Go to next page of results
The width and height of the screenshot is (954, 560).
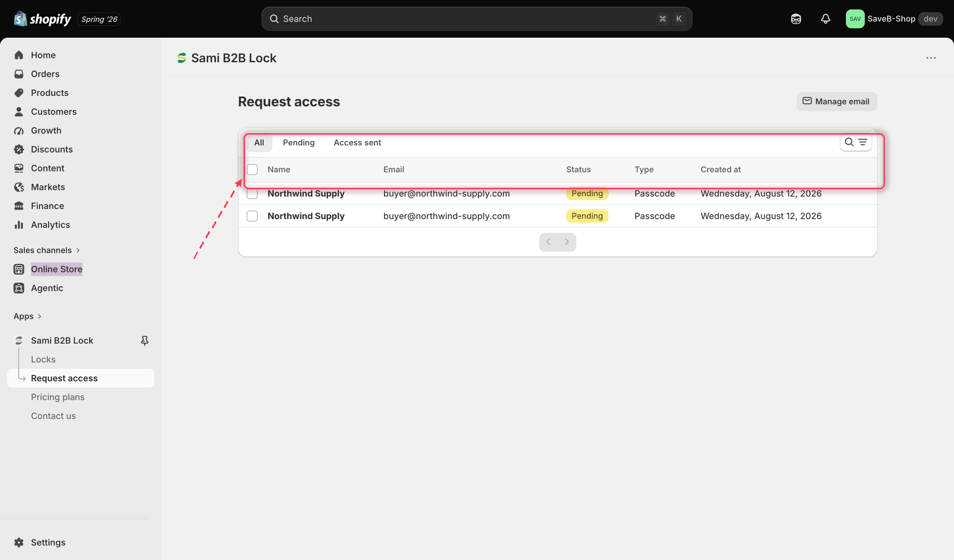click(x=567, y=242)
